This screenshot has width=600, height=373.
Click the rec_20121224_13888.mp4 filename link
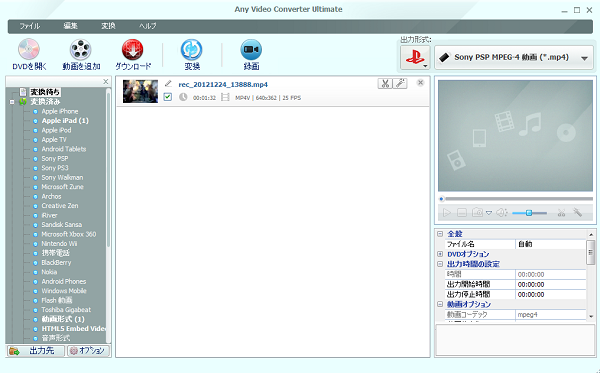pos(223,85)
